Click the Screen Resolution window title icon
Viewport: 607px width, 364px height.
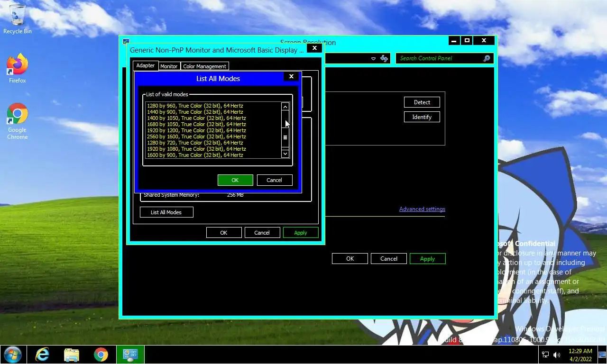126,42
